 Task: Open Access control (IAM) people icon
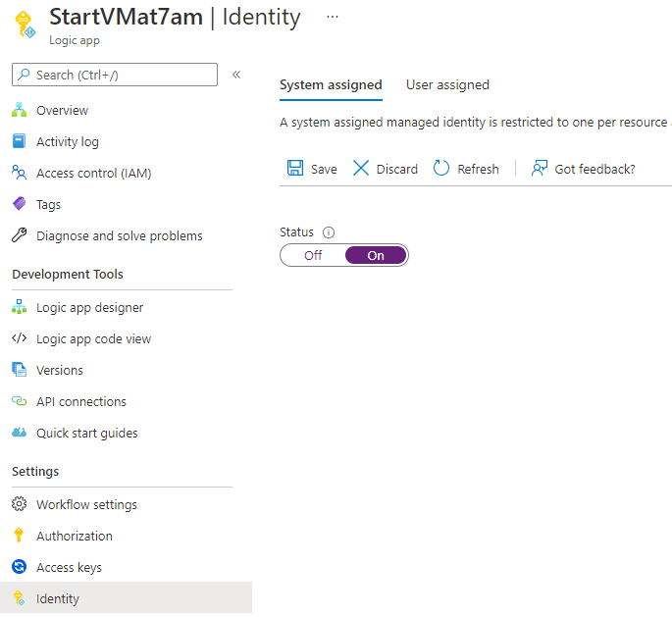[x=19, y=174]
